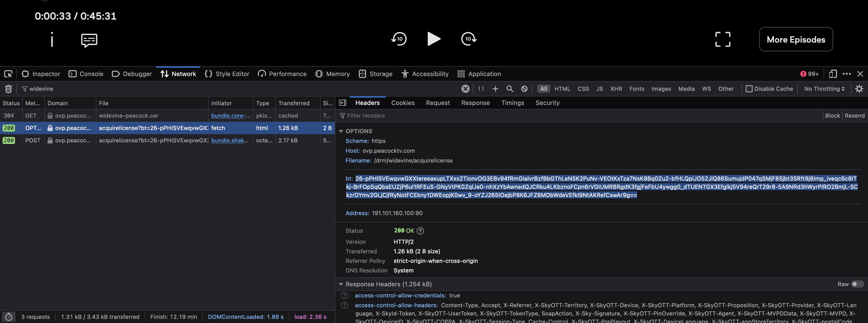
Task: Clear the network log with trash icon
Action: tap(9, 89)
